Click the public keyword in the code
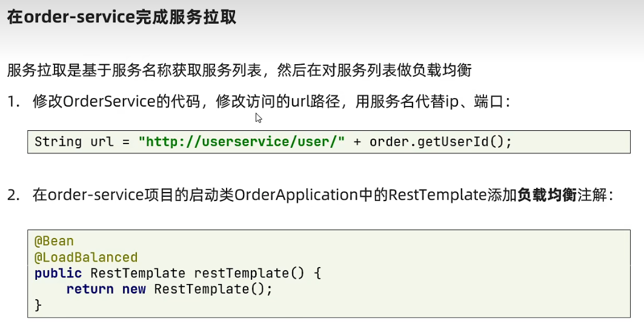Image resolution: width=644 pixels, height=327 pixels. [58, 273]
